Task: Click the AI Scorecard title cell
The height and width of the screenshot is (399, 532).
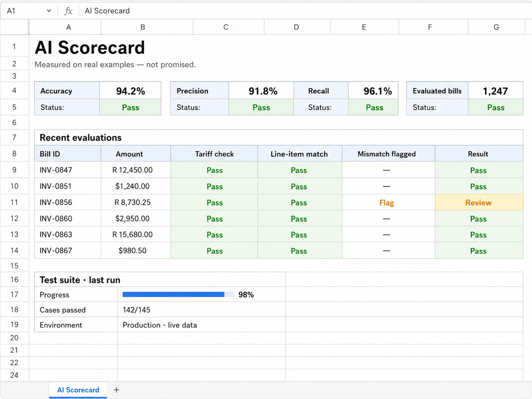Action: pyautogui.click(x=90, y=47)
